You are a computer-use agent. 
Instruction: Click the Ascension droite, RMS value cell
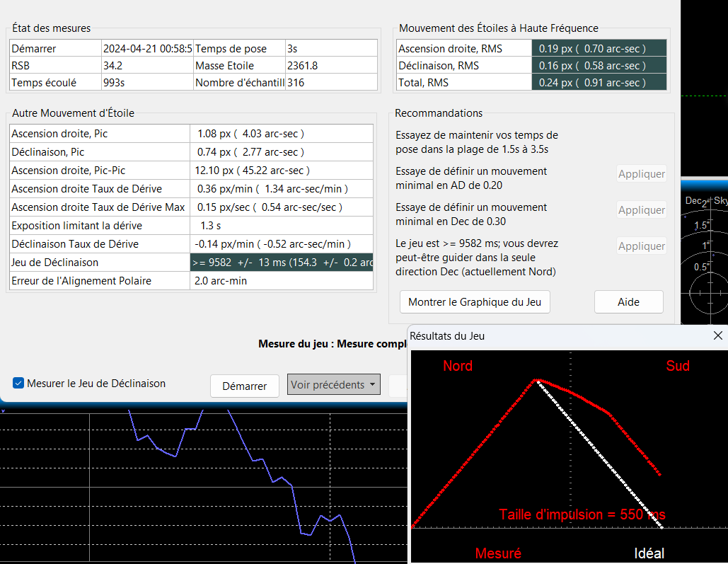pos(599,49)
